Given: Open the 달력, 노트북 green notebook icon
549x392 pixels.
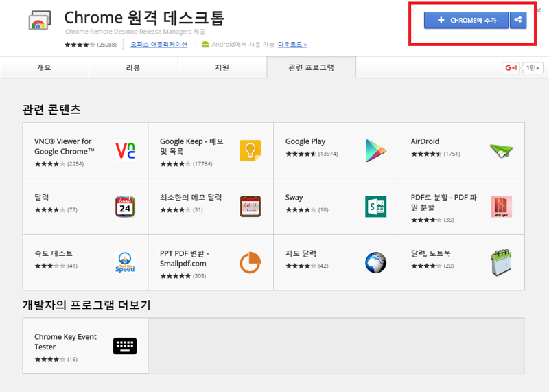Looking at the screenshot, I should click(502, 262).
